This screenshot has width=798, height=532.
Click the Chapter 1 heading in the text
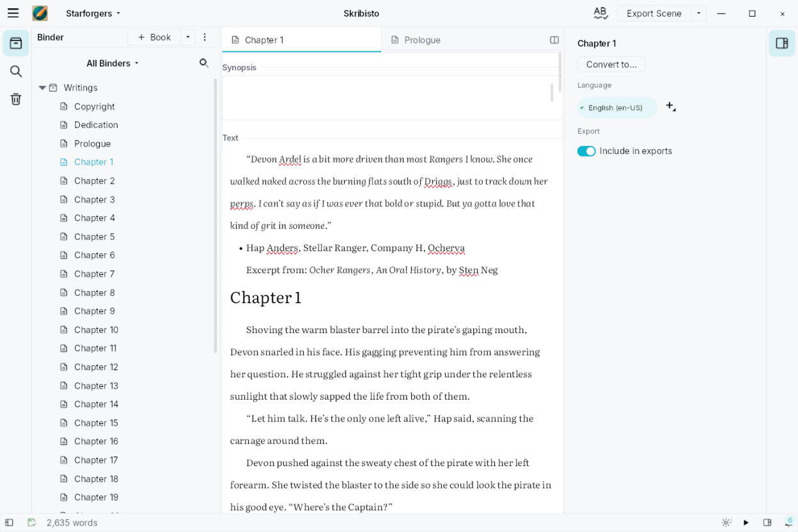(265, 297)
